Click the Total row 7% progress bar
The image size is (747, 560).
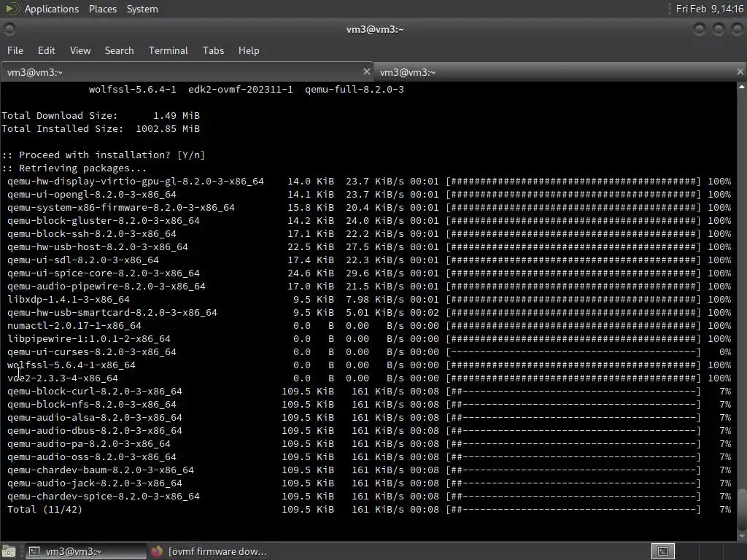pos(573,510)
